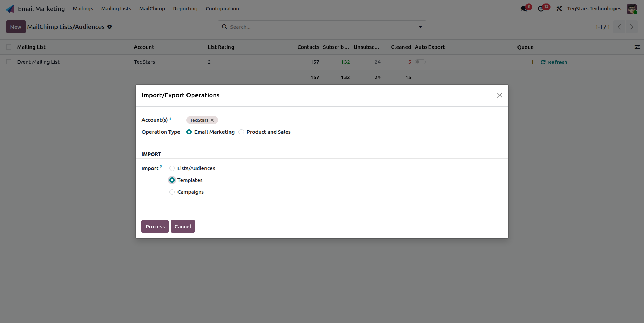The width and height of the screenshot is (644, 323).
Task: Open the search options dropdown arrow
Action: click(420, 27)
